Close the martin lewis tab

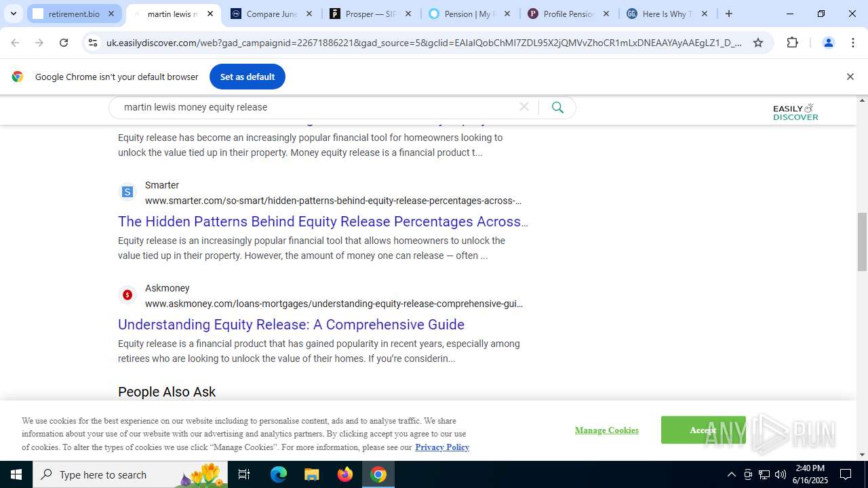(x=210, y=14)
